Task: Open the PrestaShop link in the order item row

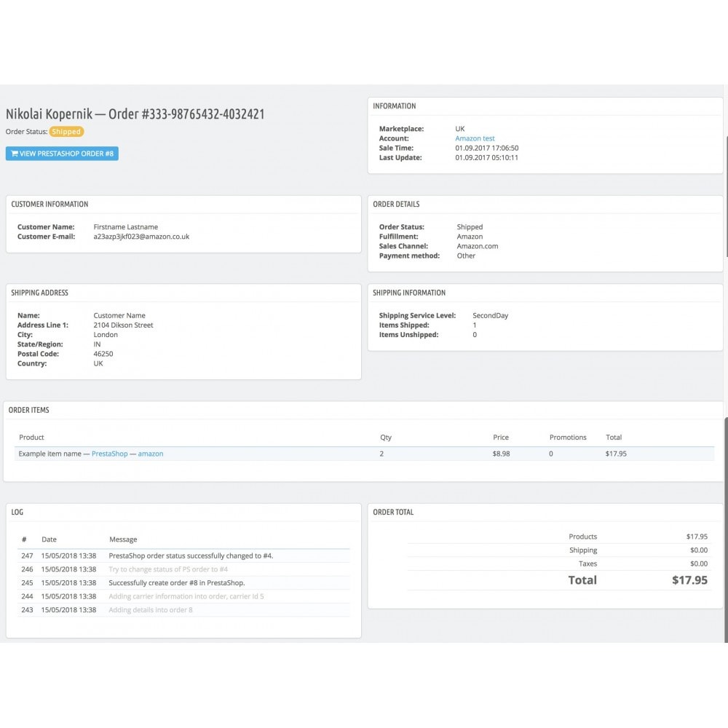Action: [110, 454]
